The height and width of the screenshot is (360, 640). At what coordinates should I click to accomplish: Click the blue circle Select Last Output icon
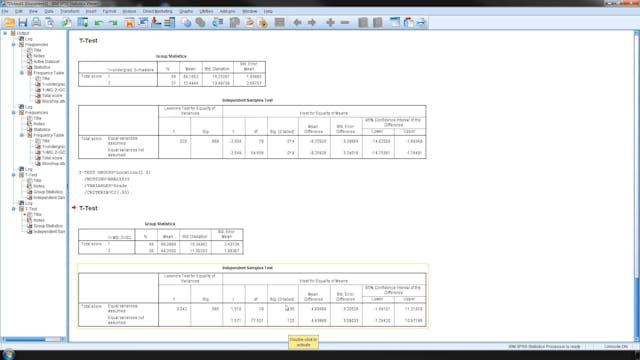point(187,22)
